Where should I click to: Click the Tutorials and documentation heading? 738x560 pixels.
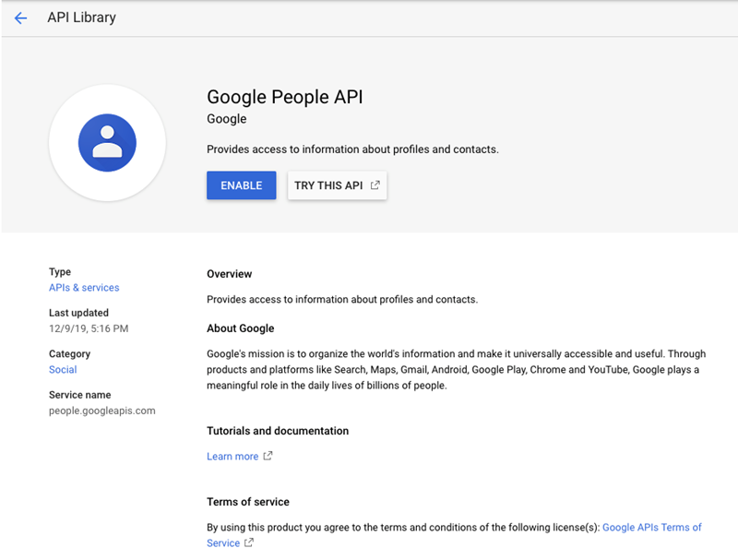point(277,431)
